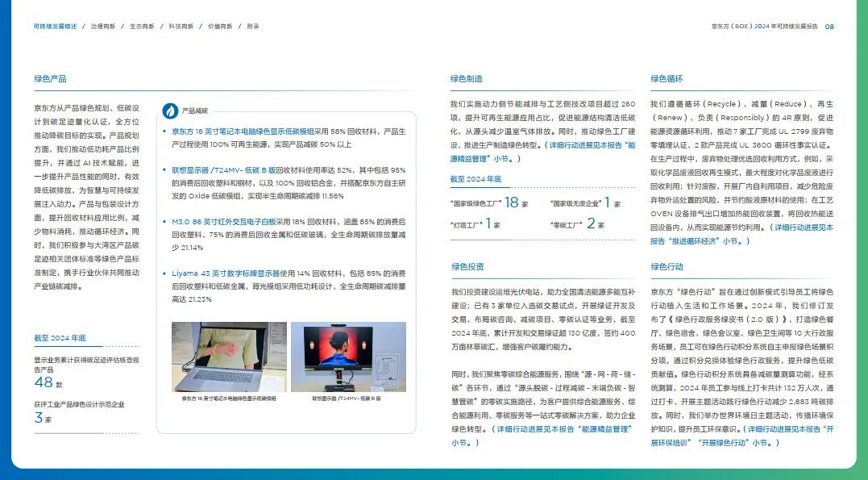868x480 pixels.
Task: Click 获评工业产品绿色设计示范企业 label
Action: [79, 405]
